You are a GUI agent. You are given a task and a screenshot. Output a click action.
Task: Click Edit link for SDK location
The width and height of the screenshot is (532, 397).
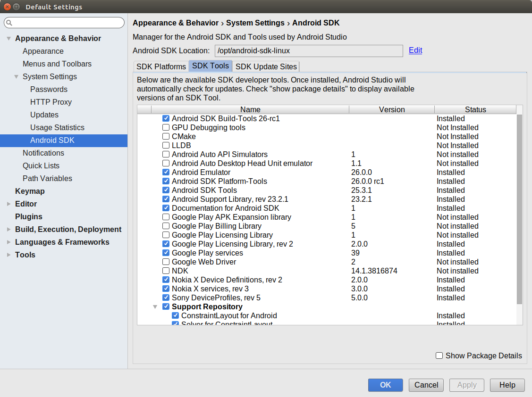point(415,50)
